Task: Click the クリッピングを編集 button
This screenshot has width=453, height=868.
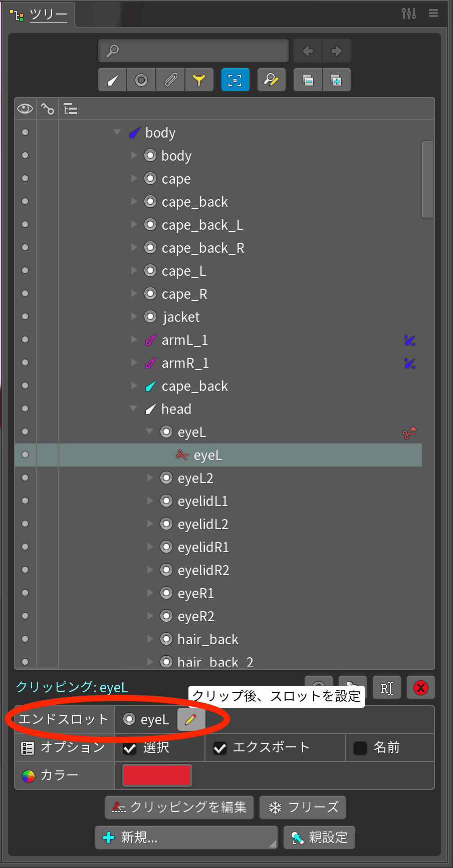Action: pos(179,807)
